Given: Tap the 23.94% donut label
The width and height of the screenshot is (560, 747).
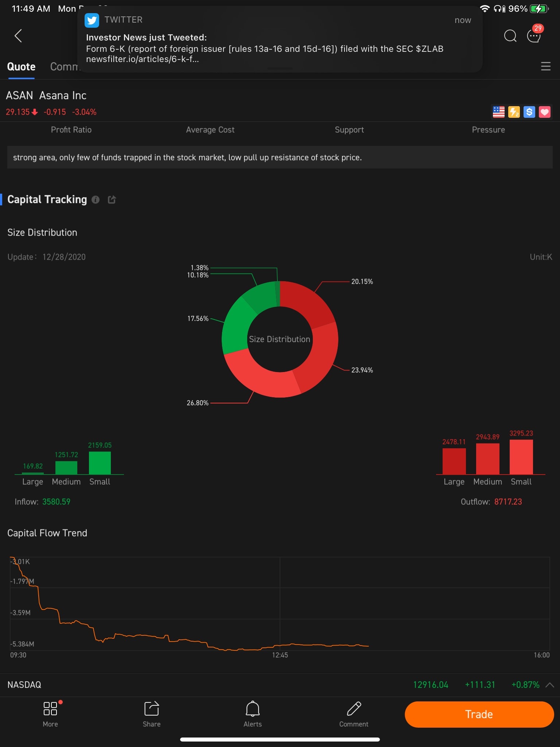Looking at the screenshot, I should click(x=362, y=370).
